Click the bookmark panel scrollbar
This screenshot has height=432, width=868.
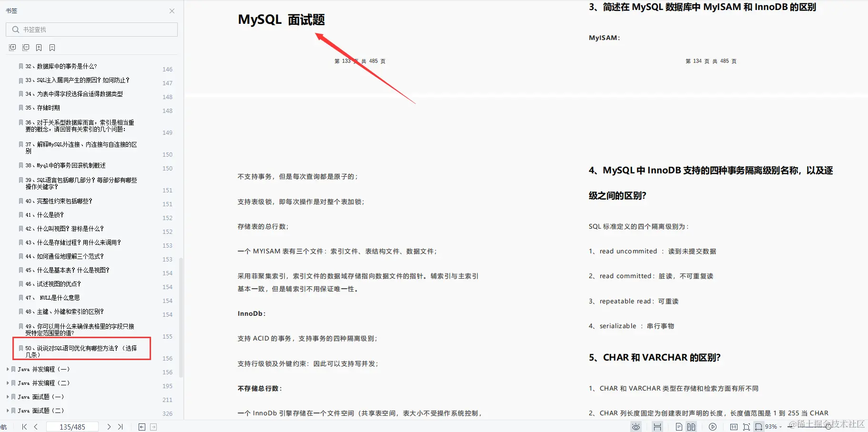click(181, 317)
